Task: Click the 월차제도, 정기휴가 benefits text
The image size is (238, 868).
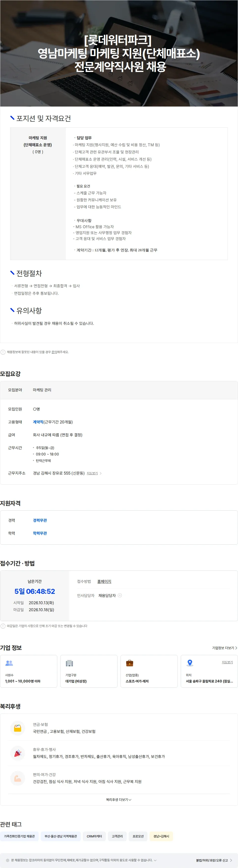Action: (x=99, y=756)
